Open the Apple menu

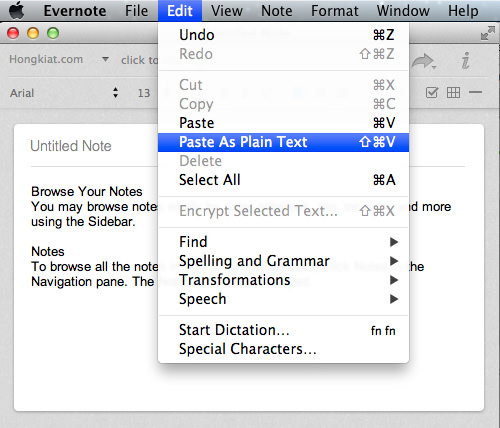pyautogui.click(x=17, y=11)
